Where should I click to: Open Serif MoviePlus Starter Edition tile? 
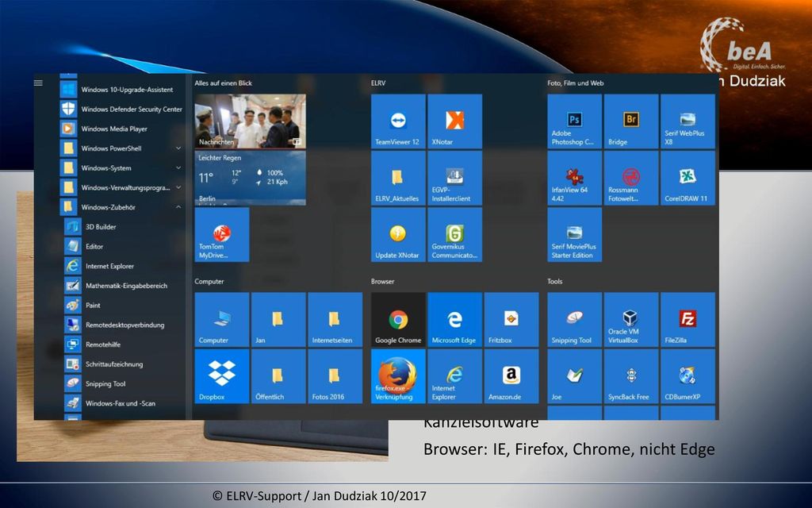[575, 234]
